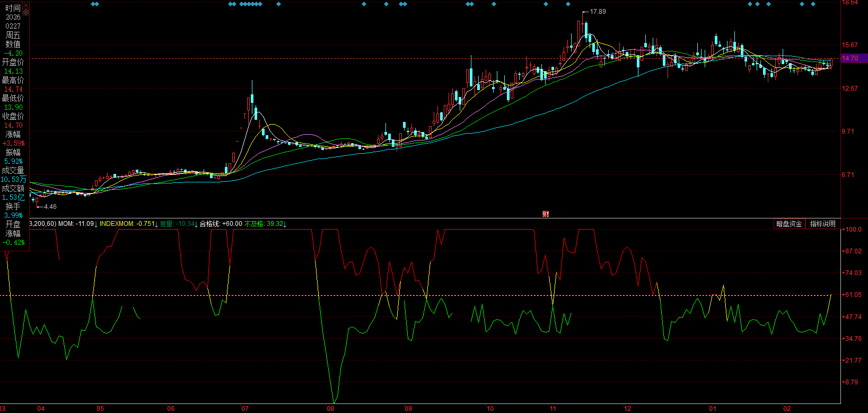Click the red 财 financial marker icon
Viewport: 868px width, 413px height.
[546, 214]
